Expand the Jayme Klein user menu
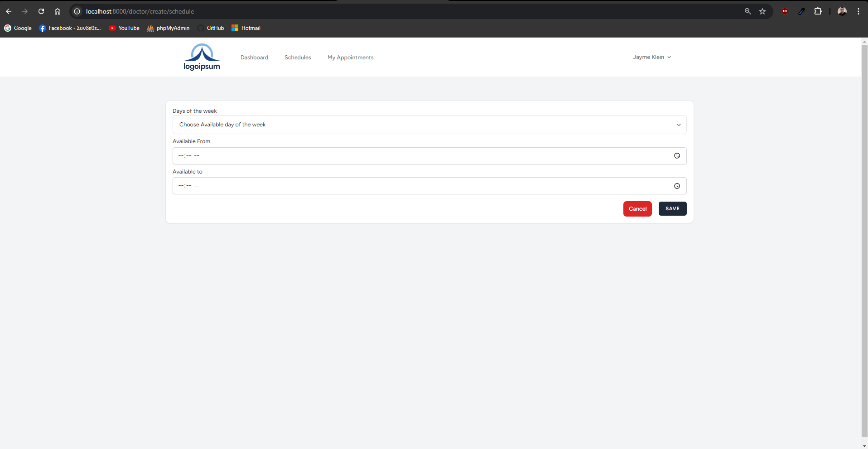Viewport: 868px width, 449px height. click(x=652, y=57)
